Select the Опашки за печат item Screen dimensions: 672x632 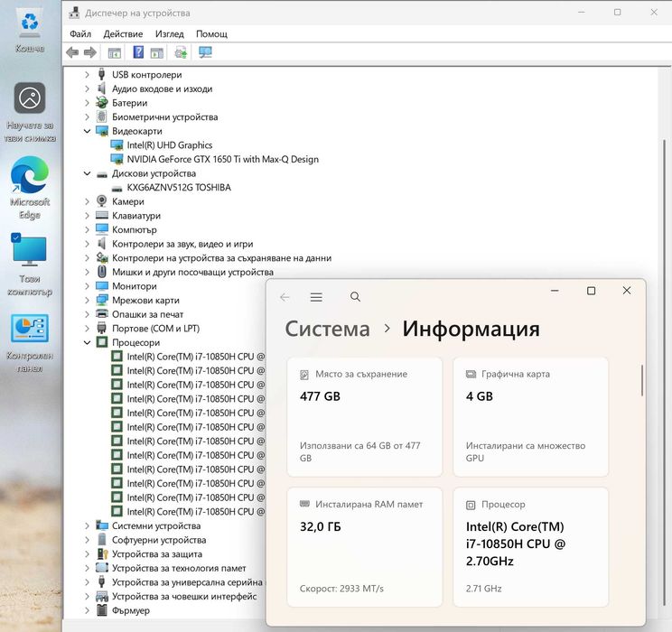point(148,314)
